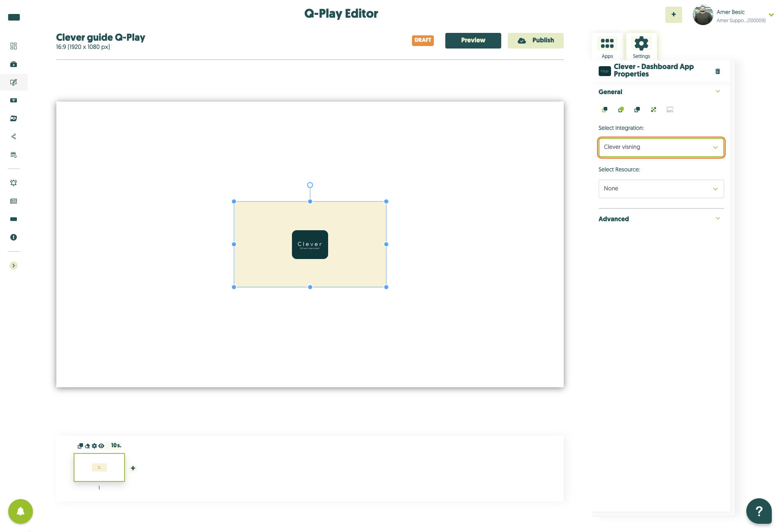Select the editor screen-pencil sidebar icon
The image size is (780, 532).
14,82
